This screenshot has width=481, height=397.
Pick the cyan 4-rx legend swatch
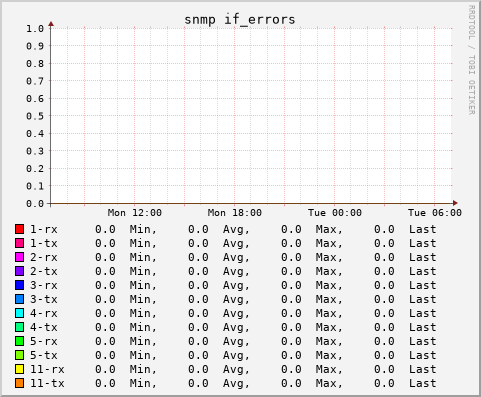(20, 313)
